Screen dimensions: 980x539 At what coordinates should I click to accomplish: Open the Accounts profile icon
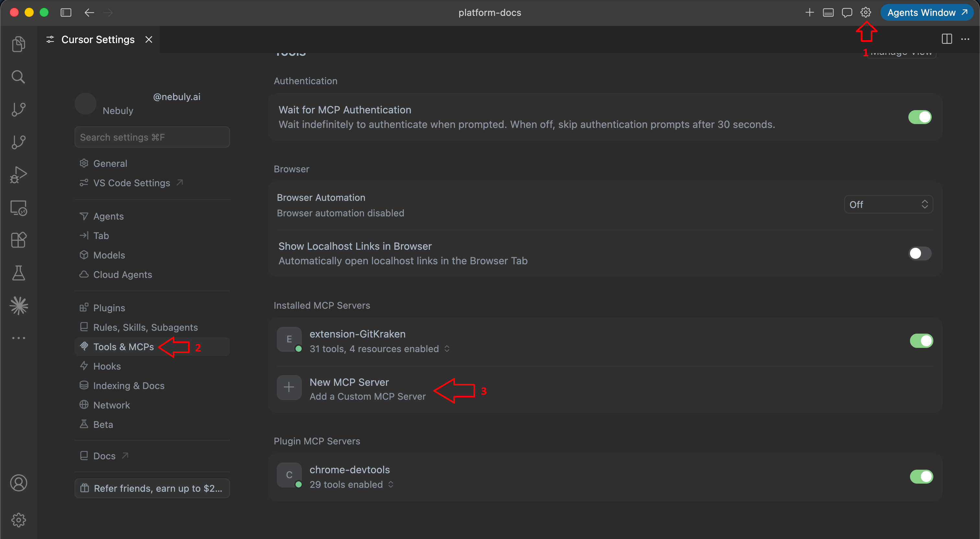click(x=18, y=483)
